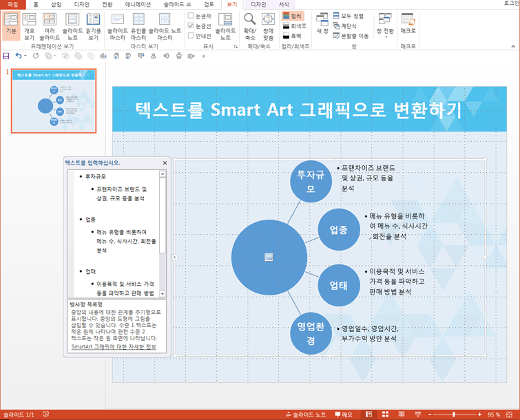Viewport: 520px width, 420px height.
Task: Open the 유인물 마스터 view
Action: click(138, 26)
